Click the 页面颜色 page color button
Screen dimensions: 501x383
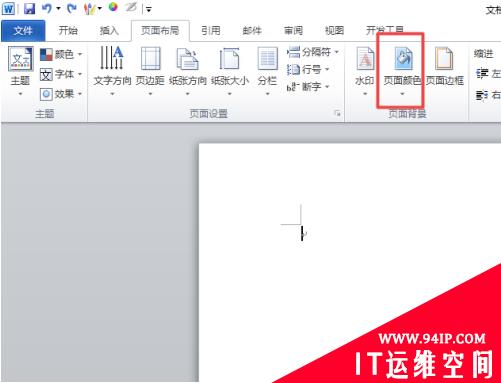point(402,71)
